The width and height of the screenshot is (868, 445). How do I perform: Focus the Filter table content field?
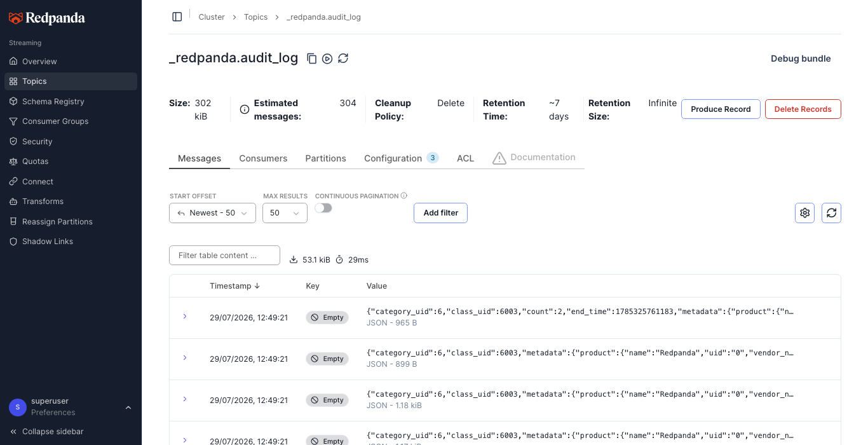pos(224,256)
